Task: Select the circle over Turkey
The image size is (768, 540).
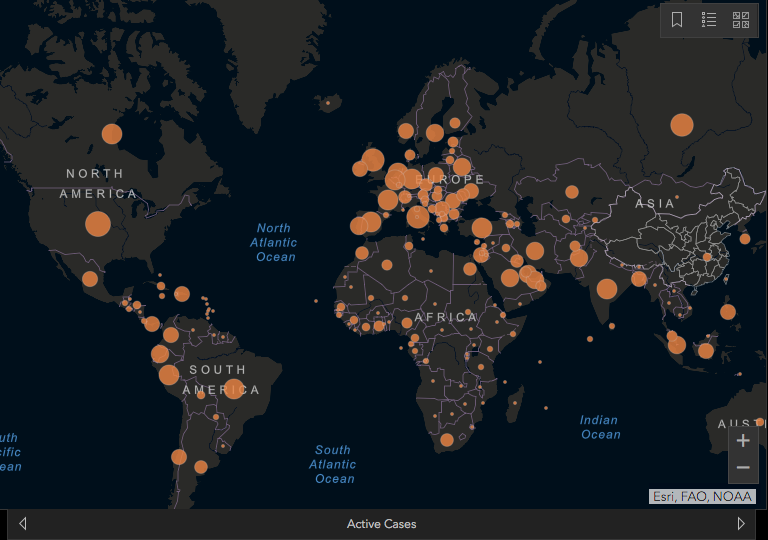Action: [x=482, y=228]
